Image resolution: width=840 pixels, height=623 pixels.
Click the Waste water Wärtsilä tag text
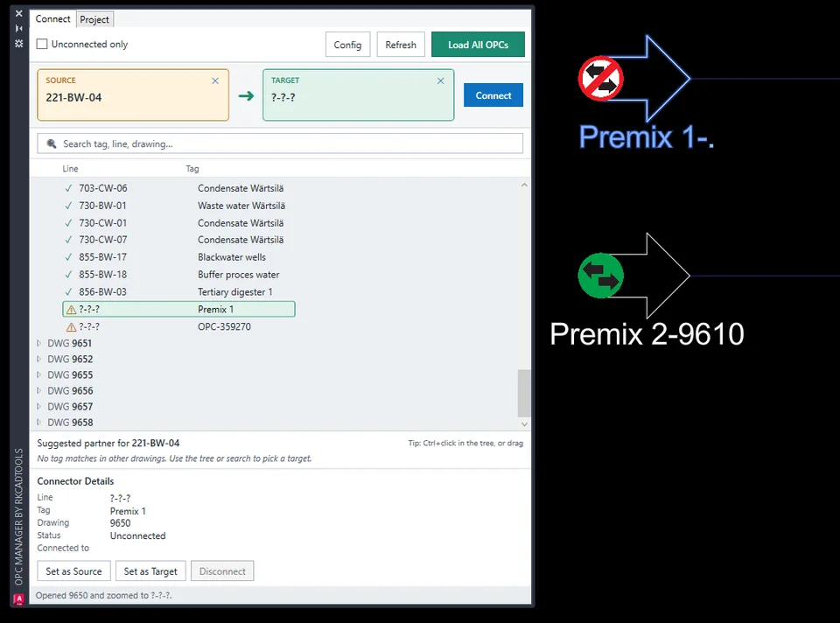tap(241, 206)
